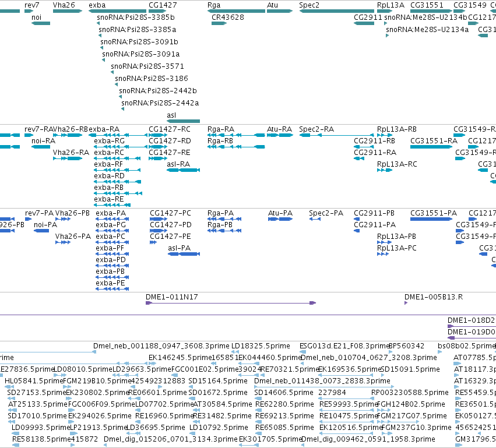Select the Spec2-RA transcript label
Viewport: 496px width, 448px height.
316,129
